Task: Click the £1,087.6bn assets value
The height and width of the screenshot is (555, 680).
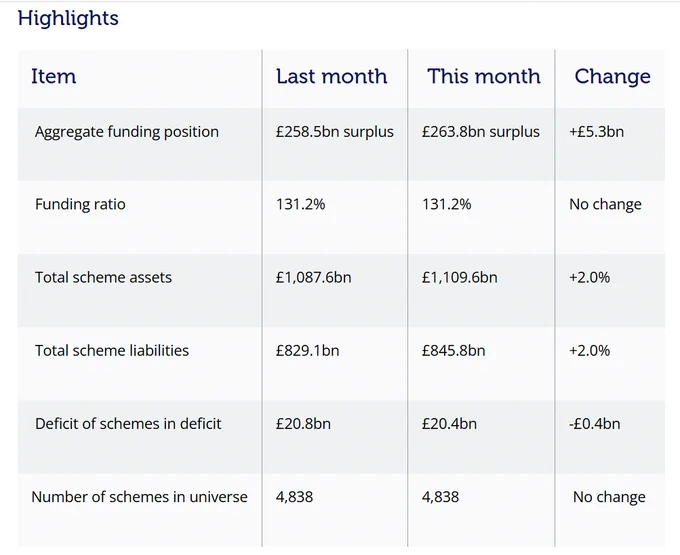Action: (x=314, y=278)
